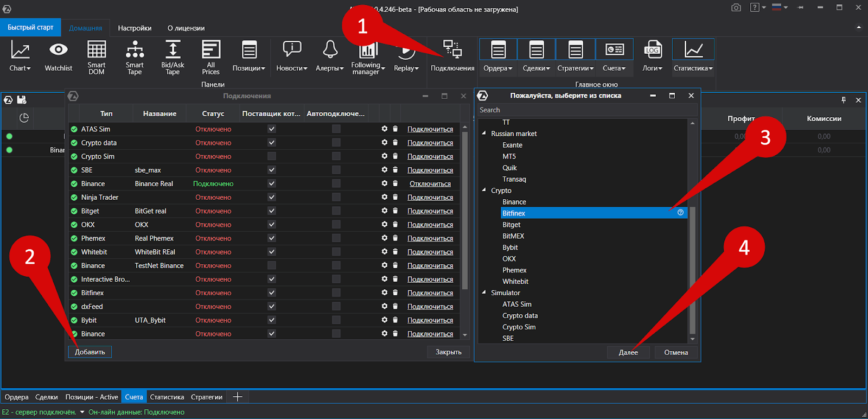The image size is (868, 419).
Task: Open the Chart panel icon
Action: (x=20, y=50)
